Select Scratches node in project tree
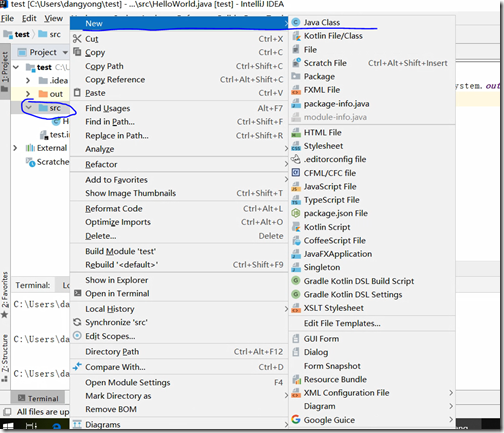This screenshot has width=504, height=433. (x=47, y=162)
